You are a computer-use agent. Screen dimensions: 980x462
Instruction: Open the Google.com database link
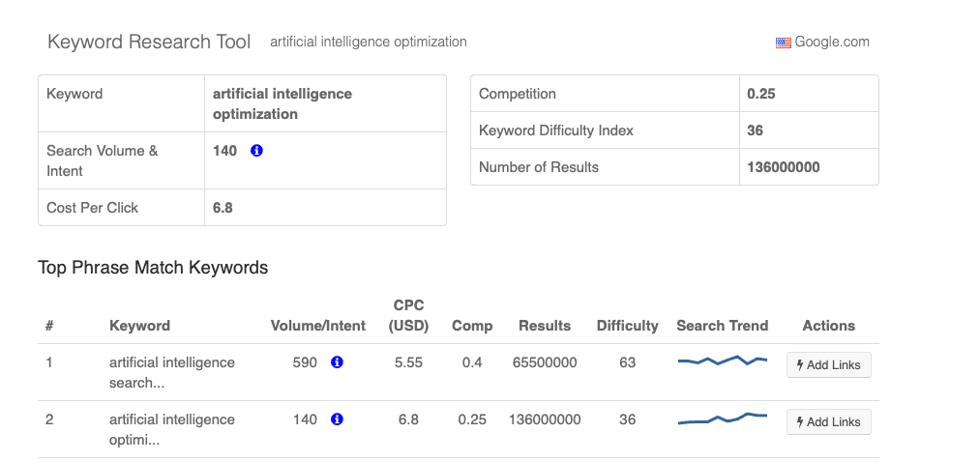(x=832, y=42)
